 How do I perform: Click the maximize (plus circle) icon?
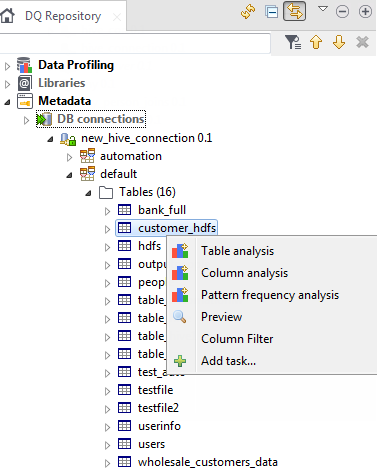click(x=365, y=12)
